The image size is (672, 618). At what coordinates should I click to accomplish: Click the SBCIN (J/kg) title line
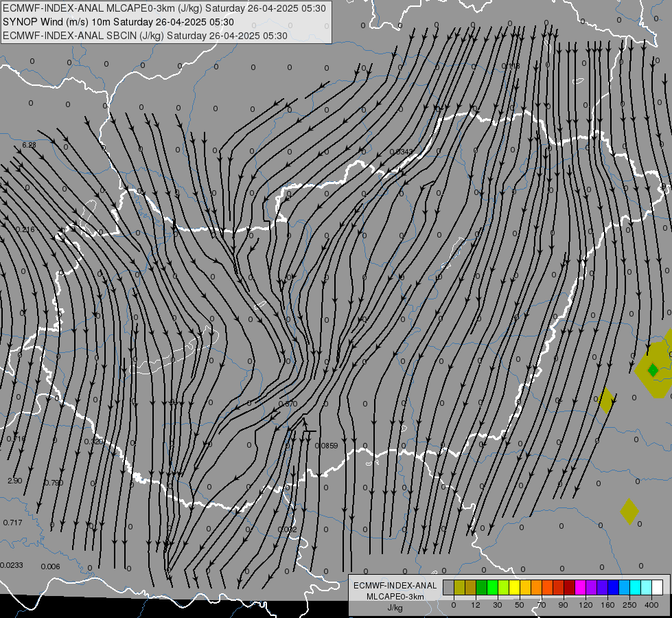(x=145, y=36)
